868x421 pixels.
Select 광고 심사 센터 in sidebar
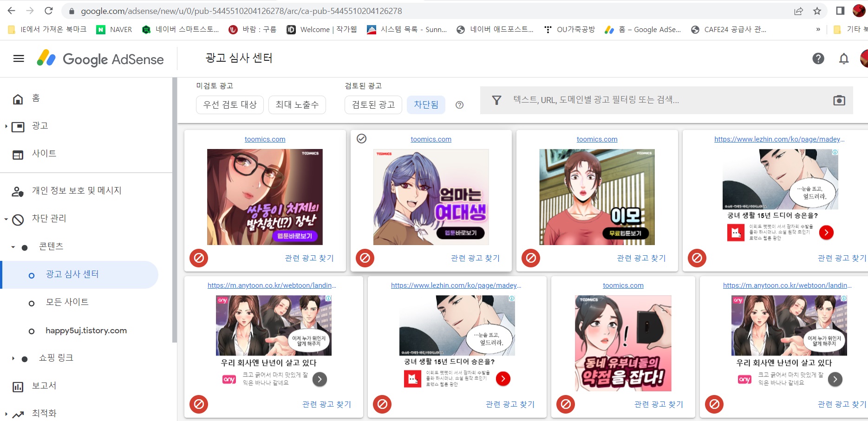pyautogui.click(x=80, y=274)
